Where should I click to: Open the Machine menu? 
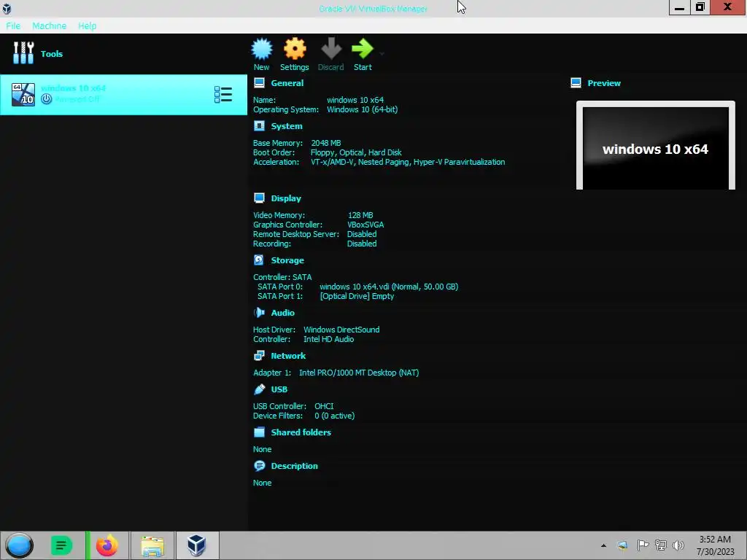coord(49,26)
